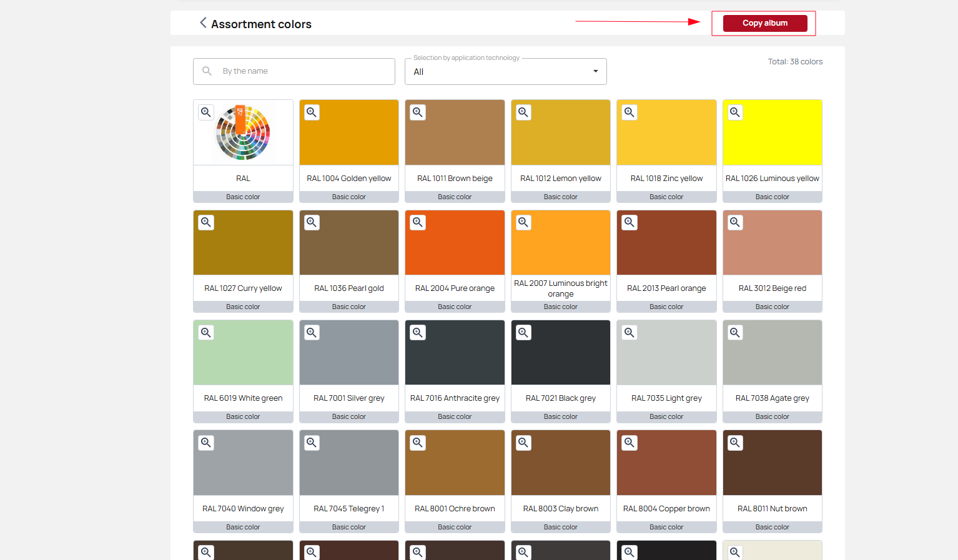Click the RAL 1012 Lemon yellow label
The image size is (958, 560).
click(x=561, y=179)
